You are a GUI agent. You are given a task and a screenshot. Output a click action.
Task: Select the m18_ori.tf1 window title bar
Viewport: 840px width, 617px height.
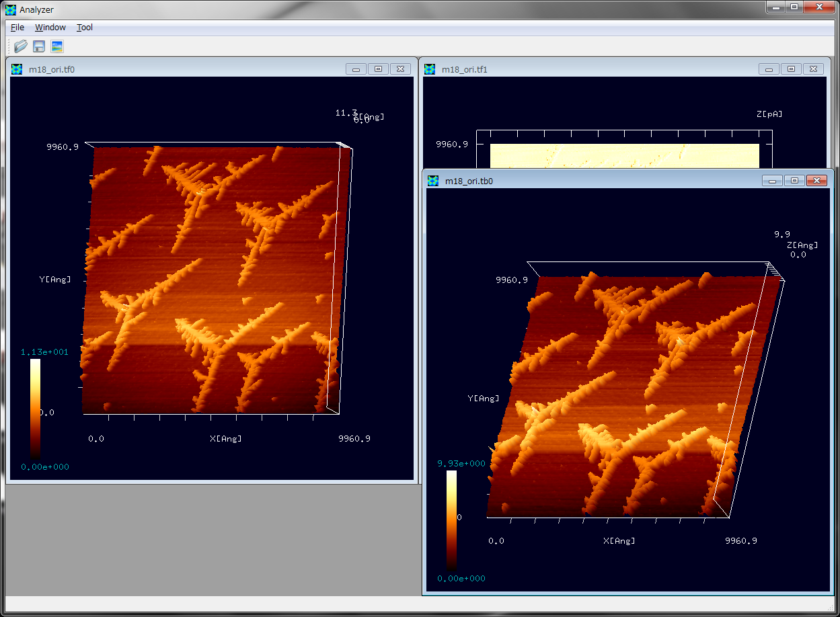[592, 69]
